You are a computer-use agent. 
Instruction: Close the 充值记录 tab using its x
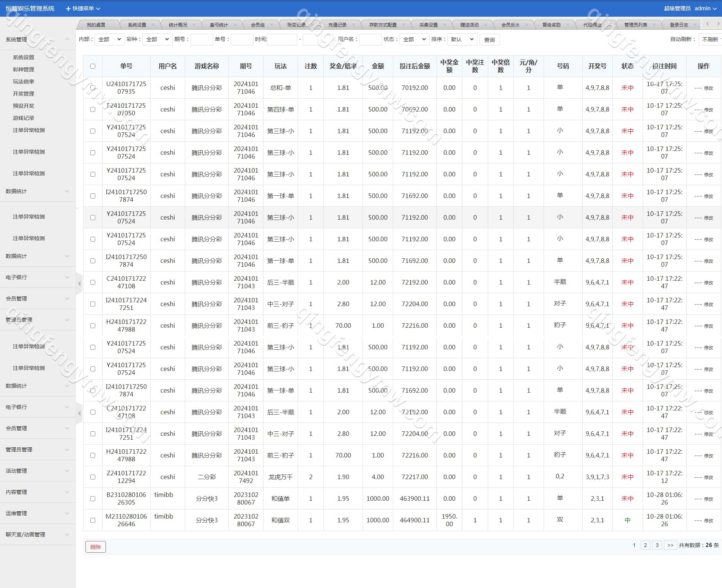[353, 25]
